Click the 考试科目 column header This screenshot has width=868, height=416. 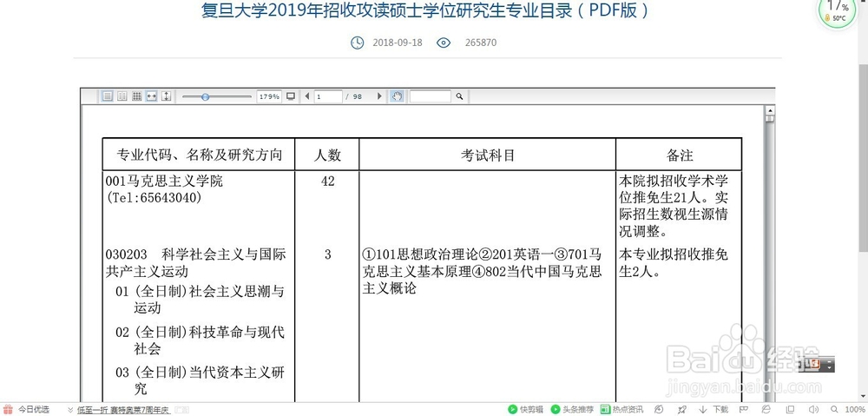point(488,155)
